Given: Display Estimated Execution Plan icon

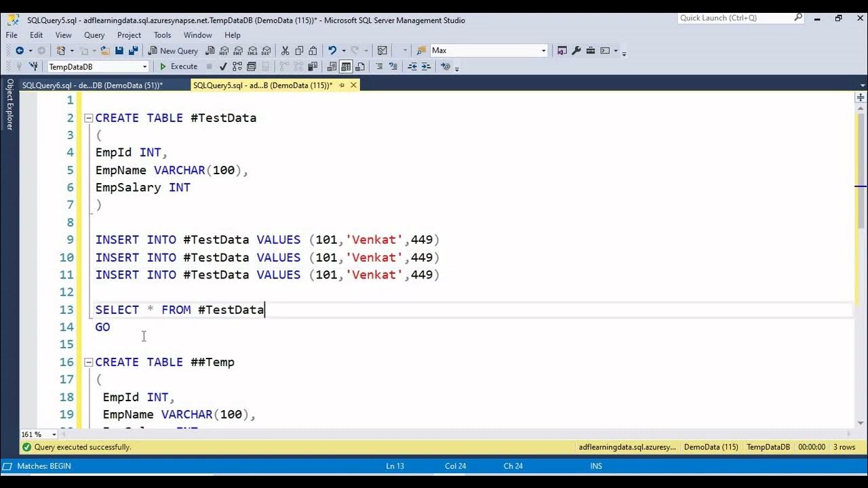Looking at the screenshot, I should click(x=237, y=66).
